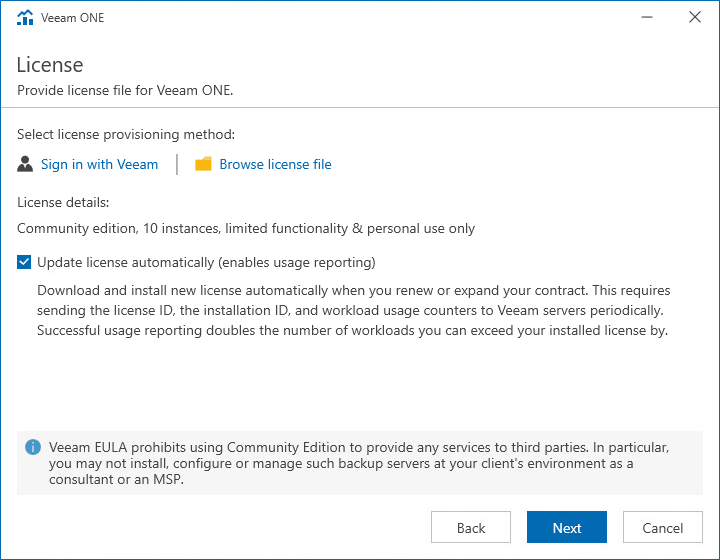Untick the update license automatically checkbox
720x560 pixels.
[24, 263]
